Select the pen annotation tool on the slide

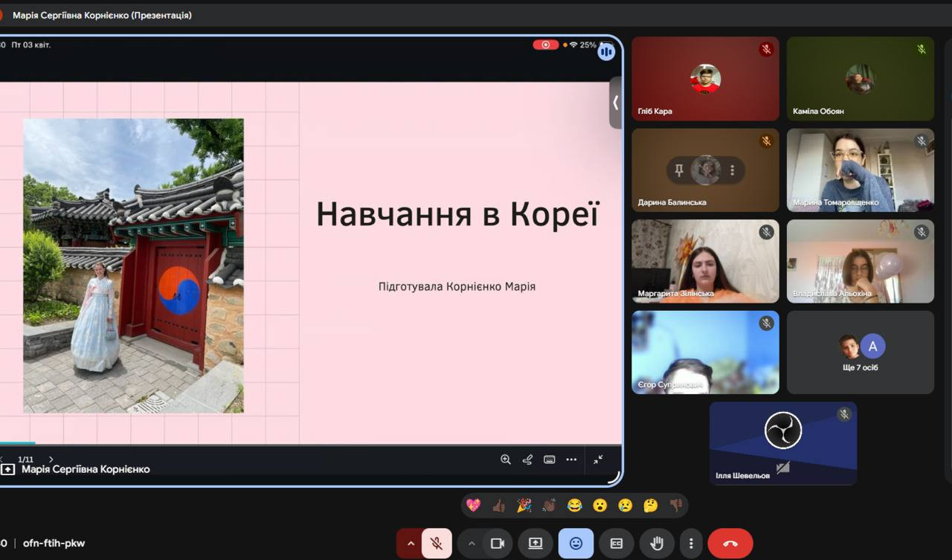(527, 460)
